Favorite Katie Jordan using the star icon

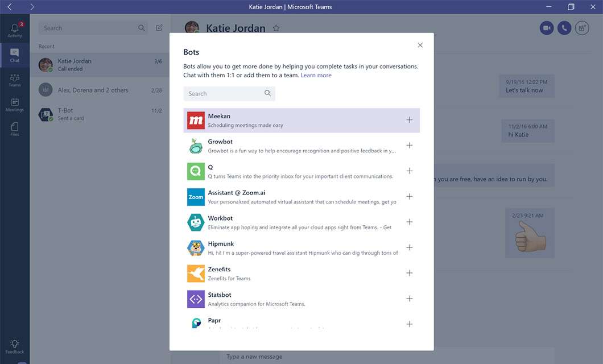[276, 27]
